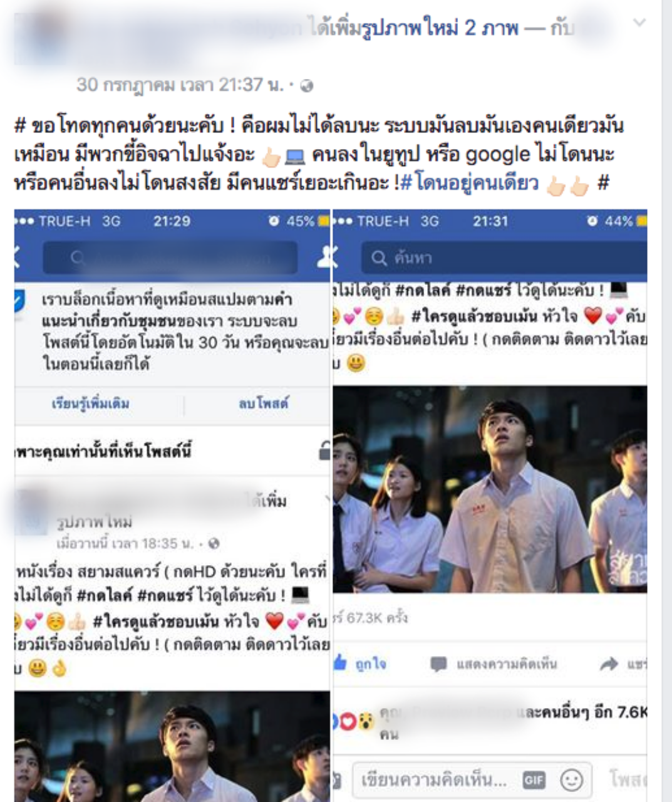Click the padlock icon beside 'only you see this post'
Screen dimensions: 672x802
(x=324, y=450)
